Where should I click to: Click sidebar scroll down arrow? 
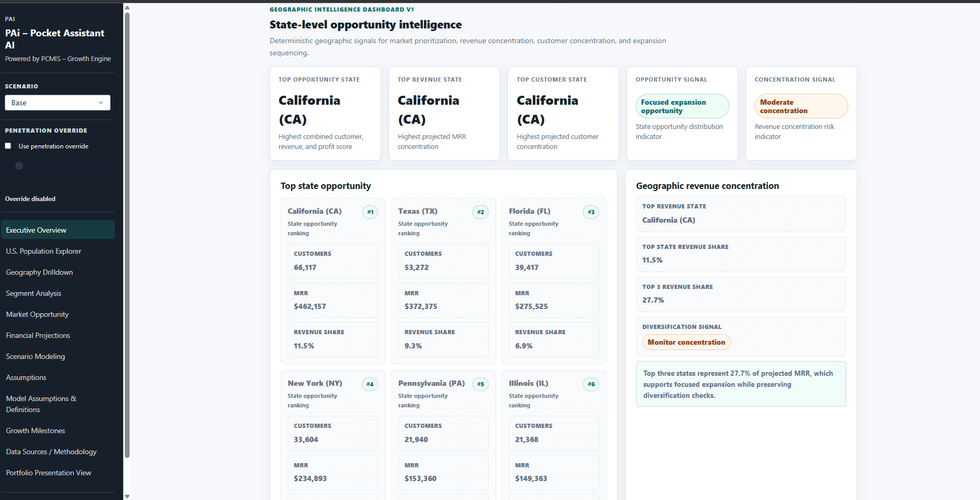127,496
